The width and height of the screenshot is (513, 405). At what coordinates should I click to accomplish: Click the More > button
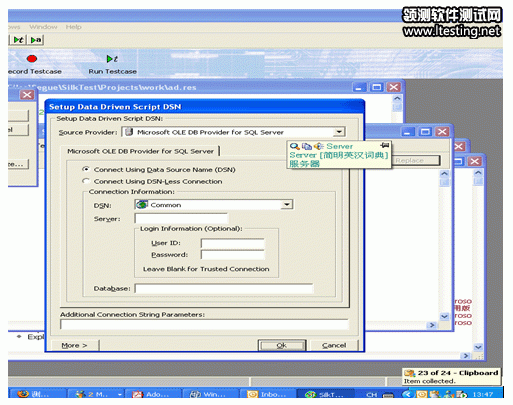[75, 345]
